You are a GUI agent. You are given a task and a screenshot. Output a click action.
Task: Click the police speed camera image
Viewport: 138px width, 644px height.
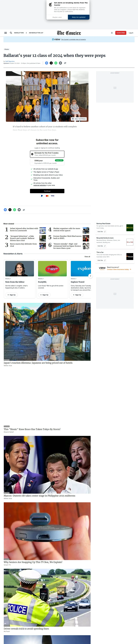click(47, 598)
